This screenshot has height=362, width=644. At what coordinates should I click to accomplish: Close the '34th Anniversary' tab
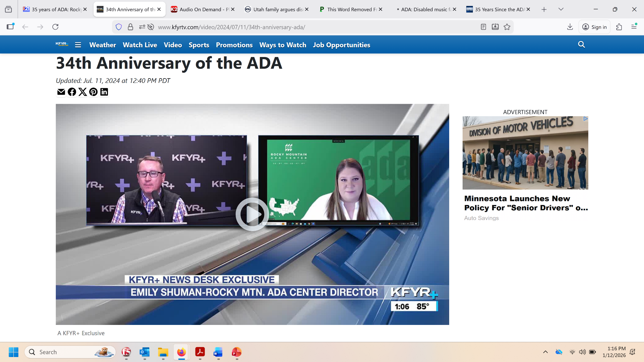coord(159,9)
